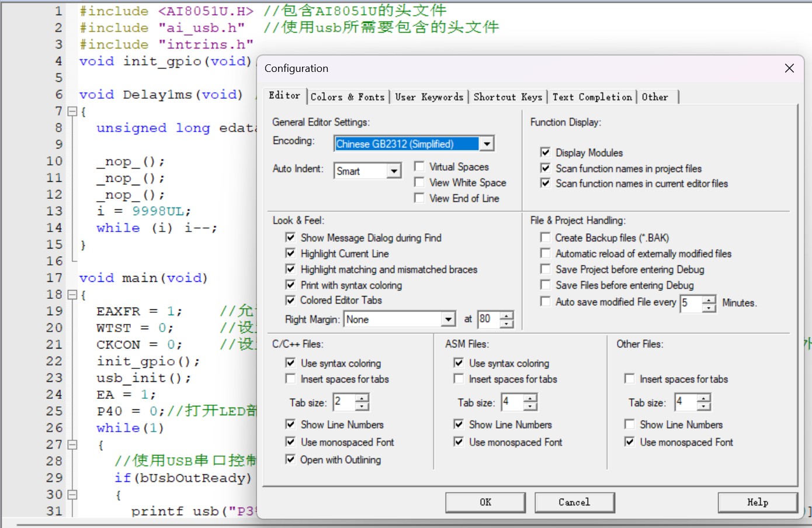This screenshot has width=812, height=528.
Task: Open the User Keywords tab
Action: tap(429, 97)
